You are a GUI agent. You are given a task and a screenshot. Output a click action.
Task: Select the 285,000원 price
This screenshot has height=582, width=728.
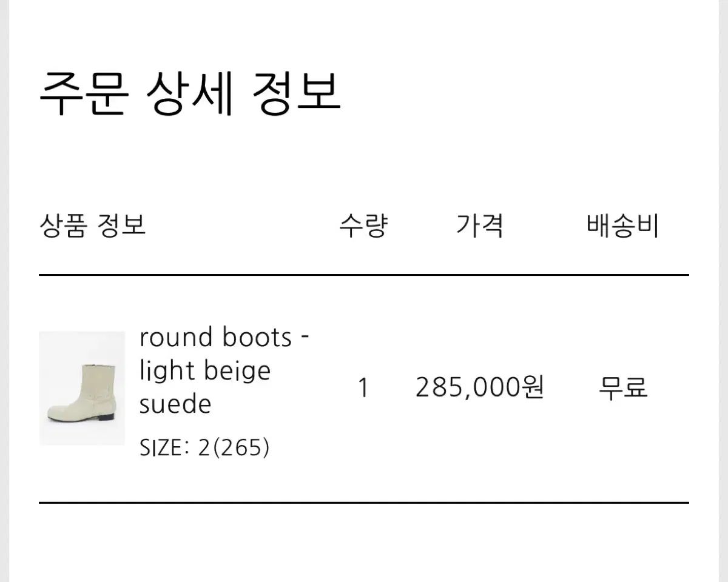[479, 387]
